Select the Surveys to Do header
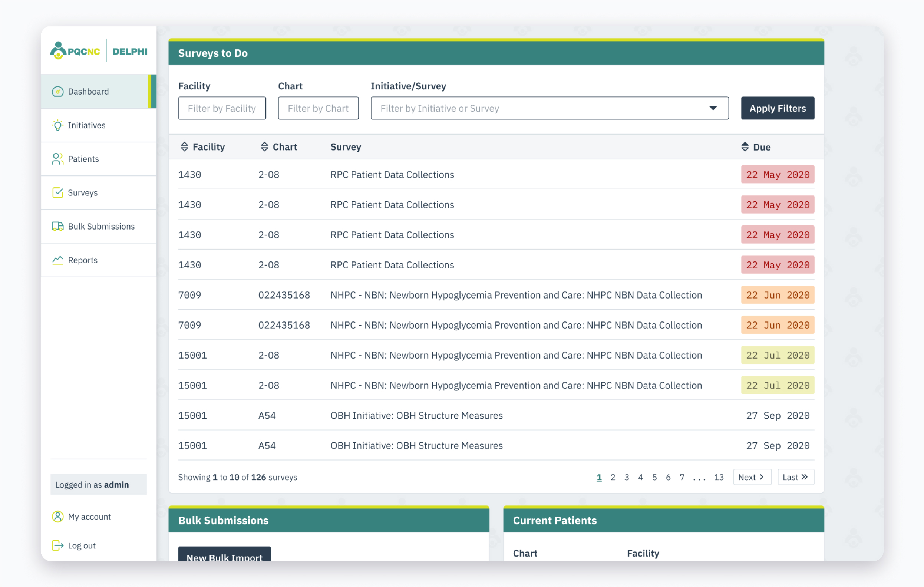 [x=212, y=53]
